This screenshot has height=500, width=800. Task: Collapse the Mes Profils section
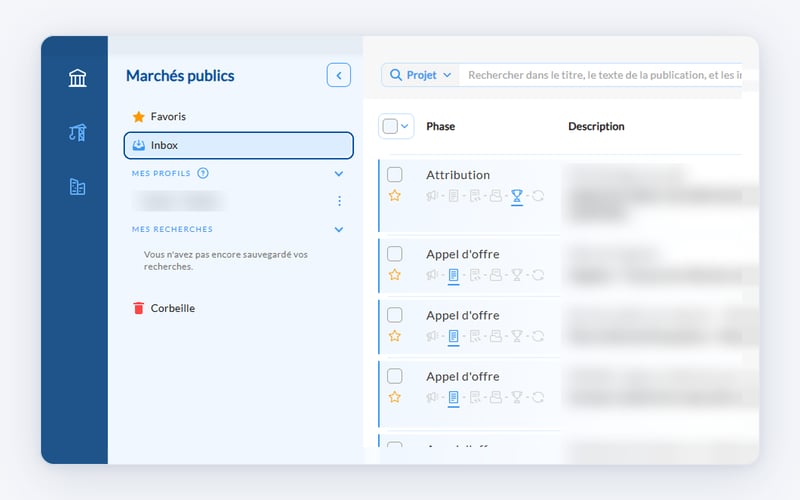click(x=339, y=173)
